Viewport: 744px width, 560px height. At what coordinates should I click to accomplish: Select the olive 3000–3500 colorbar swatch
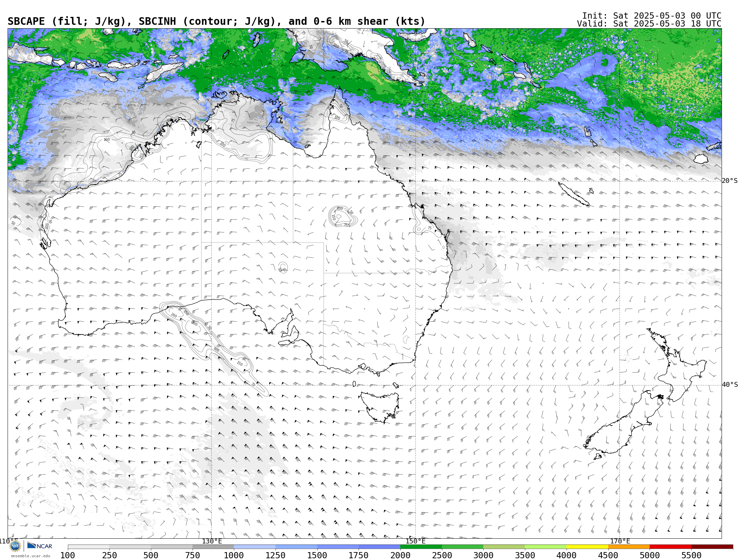click(504, 547)
